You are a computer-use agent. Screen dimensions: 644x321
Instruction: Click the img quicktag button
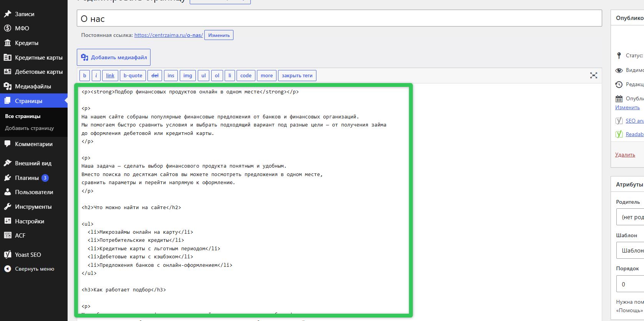click(188, 75)
